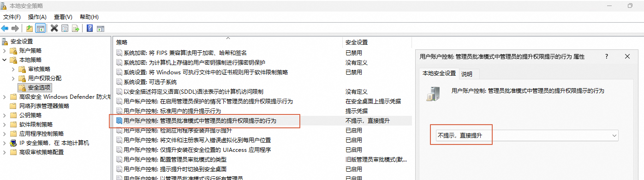Collapse the 本地策略 tree node
644x180 pixels.
[5, 60]
